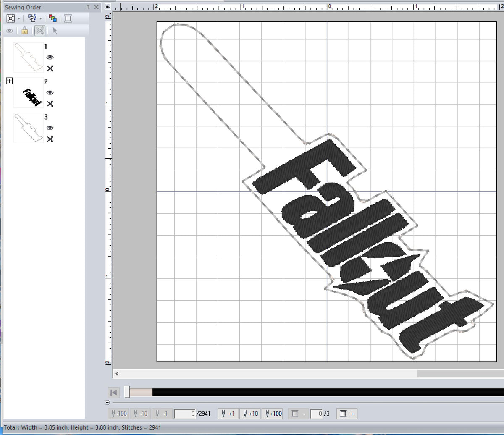This screenshot has width=504, height=435.
Task: Click the colored squares thread color icon
Action: pyautogui.click(x=52, y=18)
